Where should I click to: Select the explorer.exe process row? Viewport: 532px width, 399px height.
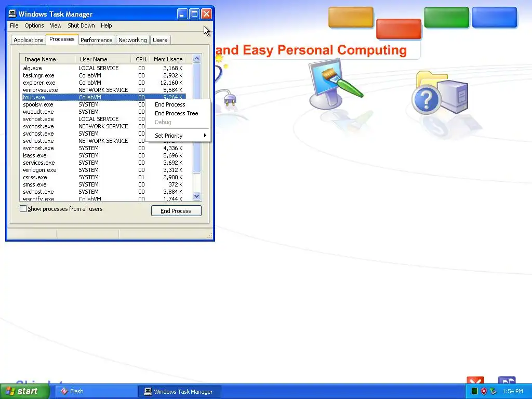click(103, 83)
